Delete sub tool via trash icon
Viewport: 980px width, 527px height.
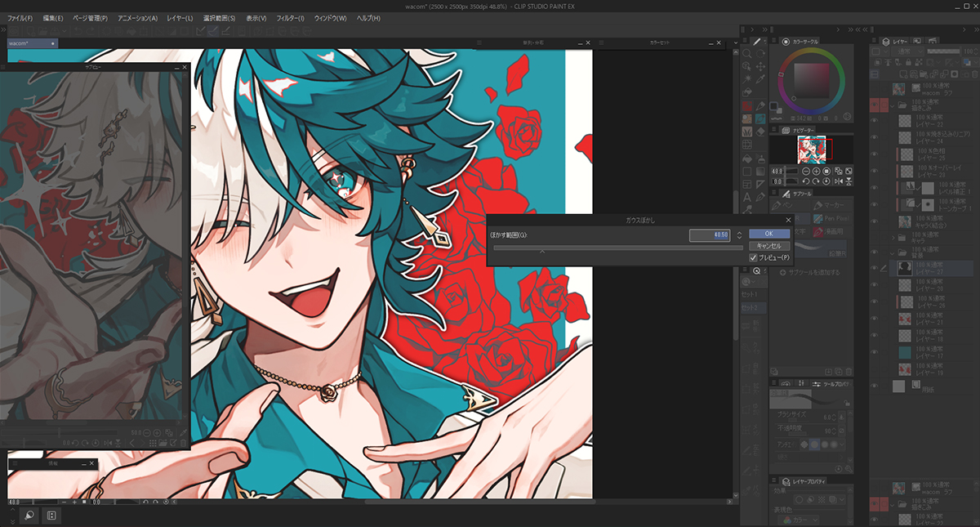pos(849,372)
